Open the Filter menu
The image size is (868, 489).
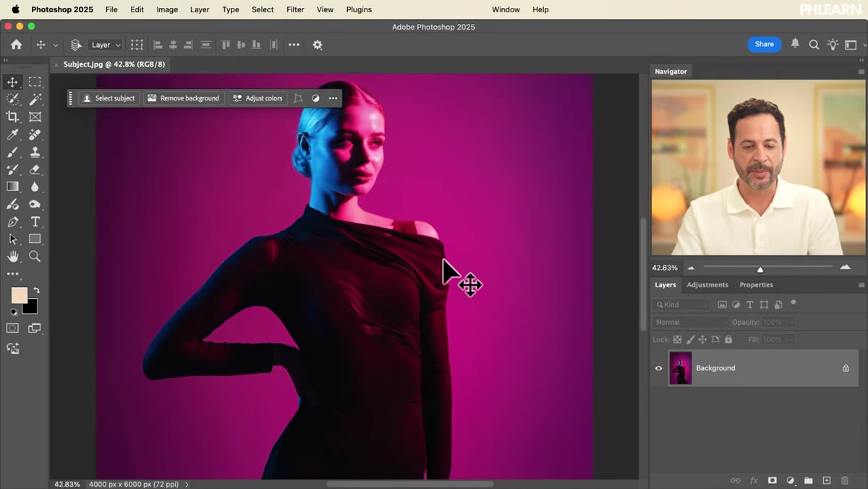tap(295, 9)
